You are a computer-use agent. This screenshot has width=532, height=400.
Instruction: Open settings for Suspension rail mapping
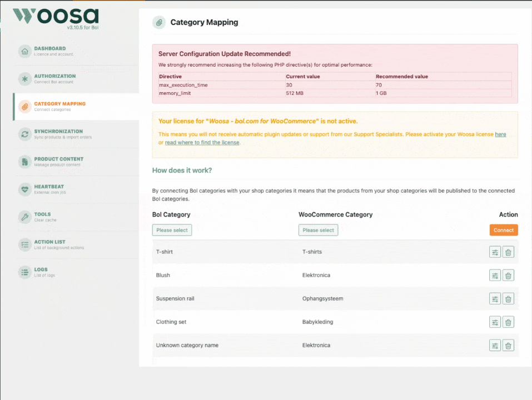point(495,299)
